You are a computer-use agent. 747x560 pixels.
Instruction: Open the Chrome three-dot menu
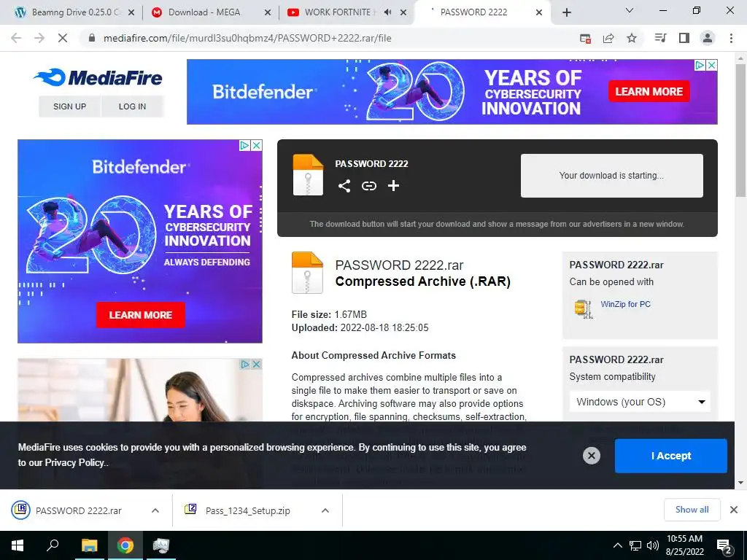pos(731,38)
